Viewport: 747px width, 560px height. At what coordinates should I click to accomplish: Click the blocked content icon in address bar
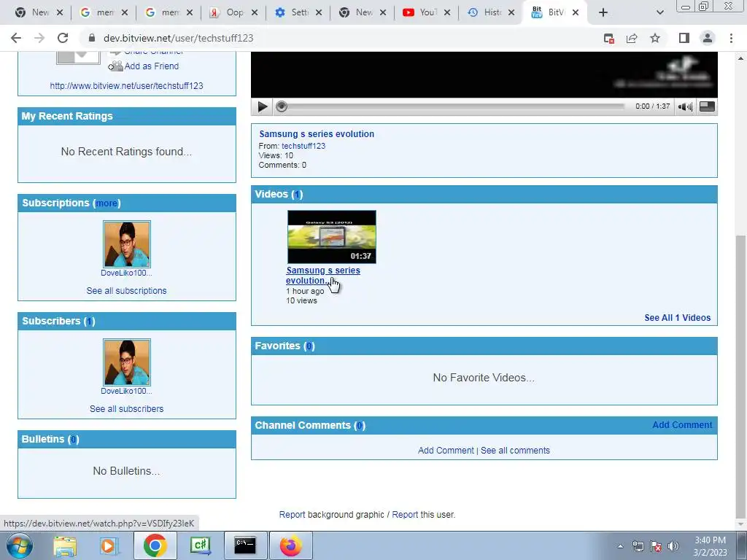(x=609, y=38)
